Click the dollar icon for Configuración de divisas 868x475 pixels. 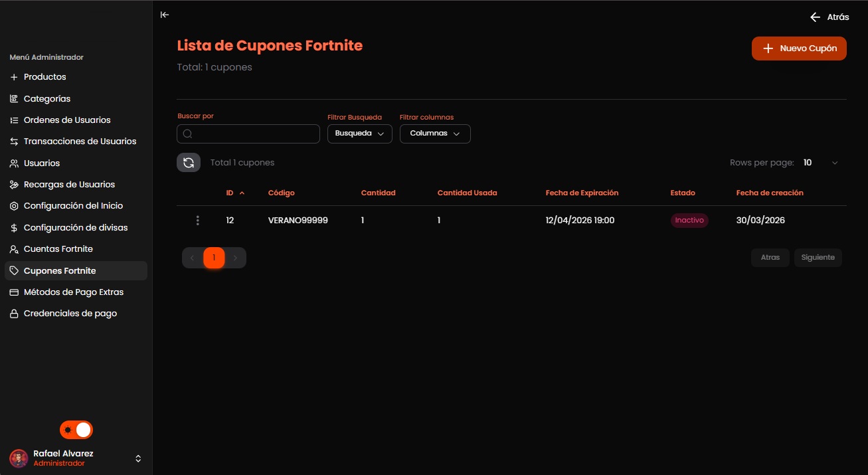14,228
